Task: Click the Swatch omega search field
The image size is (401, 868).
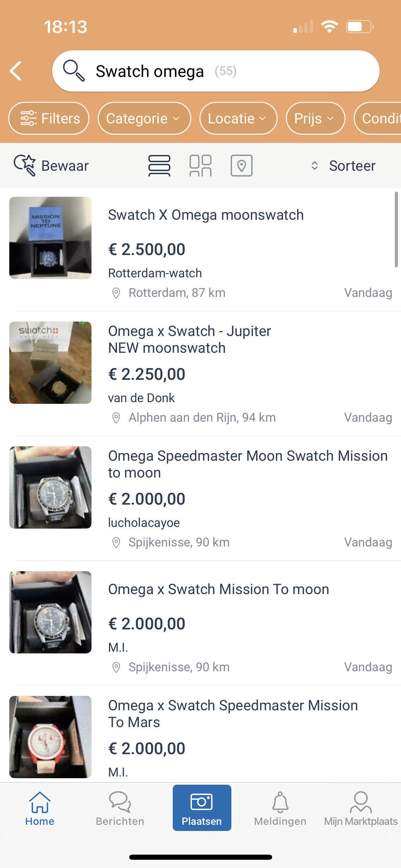Action: click(x=216, y=71)
